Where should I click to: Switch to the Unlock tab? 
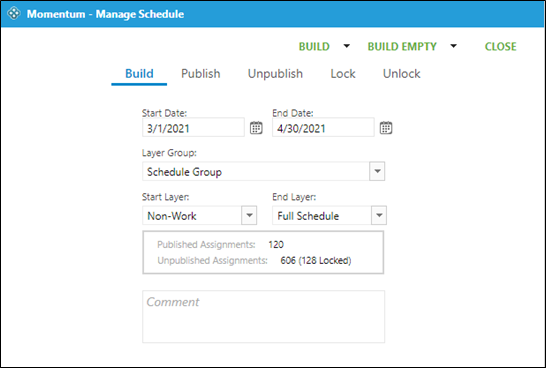401,74
